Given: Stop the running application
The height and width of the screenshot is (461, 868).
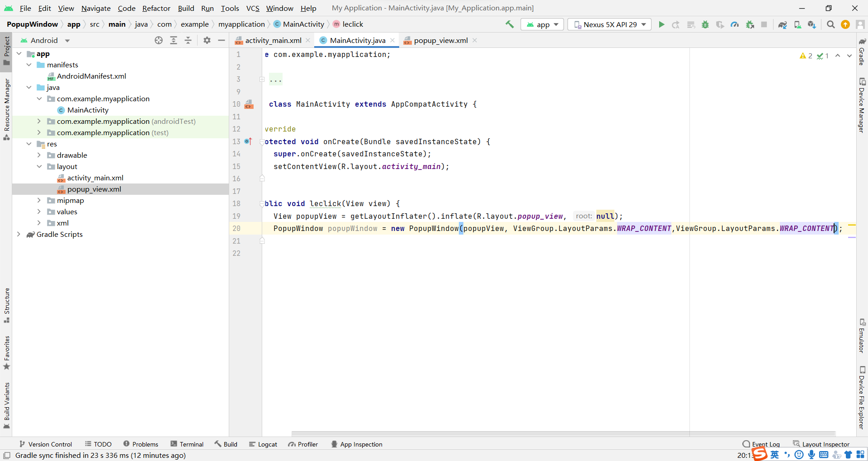Looking at the screenshot, I should pos(764,24).
